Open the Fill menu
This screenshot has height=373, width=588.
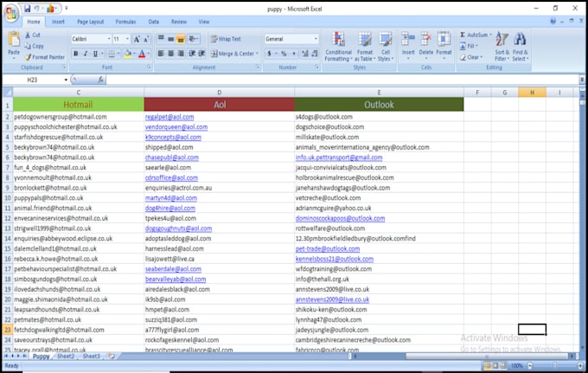coord(469,46)
